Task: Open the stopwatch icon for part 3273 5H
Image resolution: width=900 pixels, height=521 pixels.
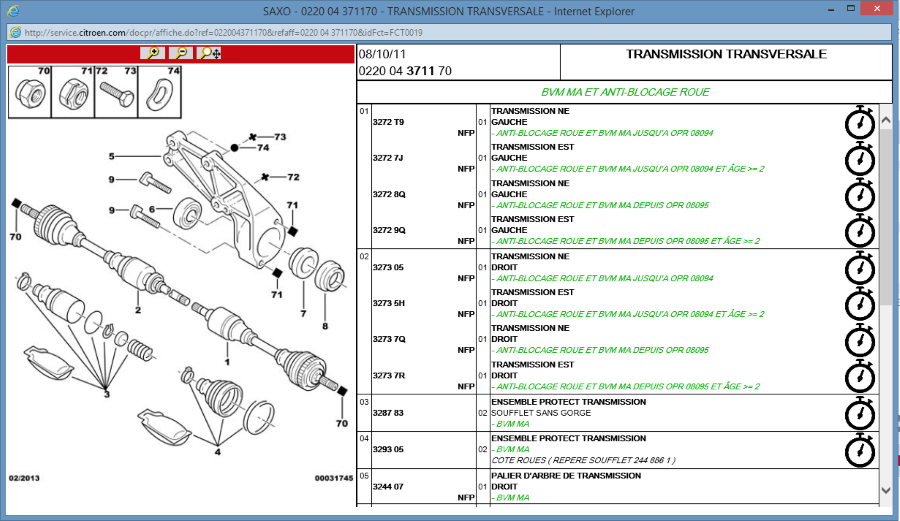Action: [x=860, y=304]
